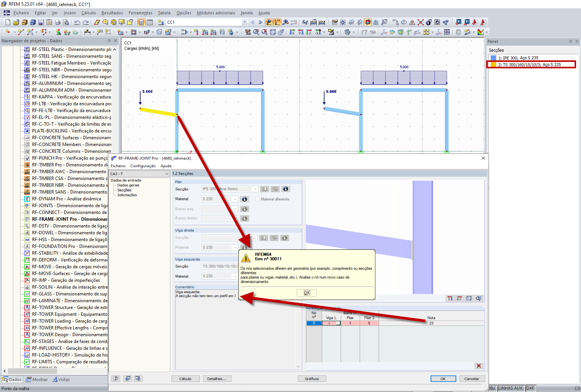Open Viga direita section library
This screenshot has height=392, width=581.
click(x=264, y=238)
